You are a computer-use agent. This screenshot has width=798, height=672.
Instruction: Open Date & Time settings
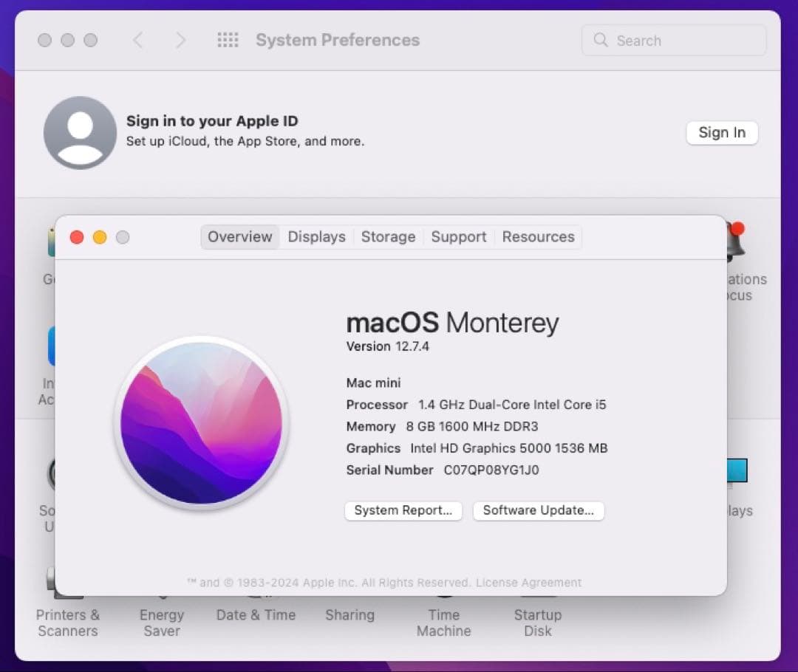[x=256, y=614]
